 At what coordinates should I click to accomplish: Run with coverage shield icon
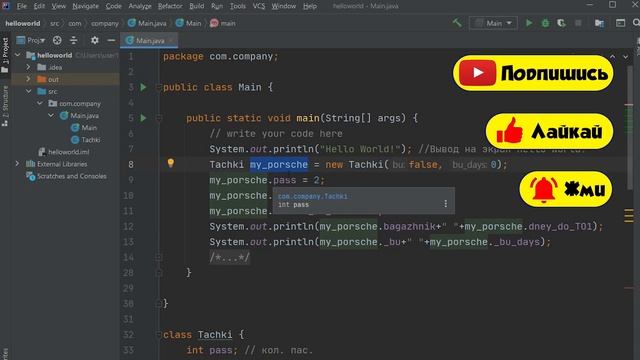pos(562,23)
